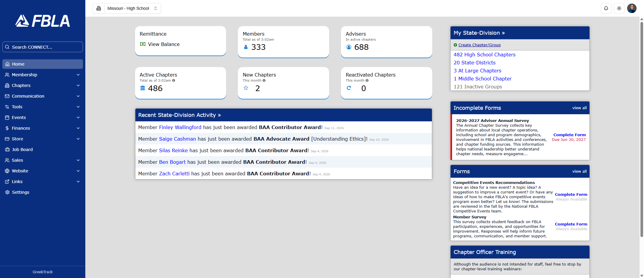Go to Home in sidebar
Viewport: 644px width, 278px height.
click(43, 64)
